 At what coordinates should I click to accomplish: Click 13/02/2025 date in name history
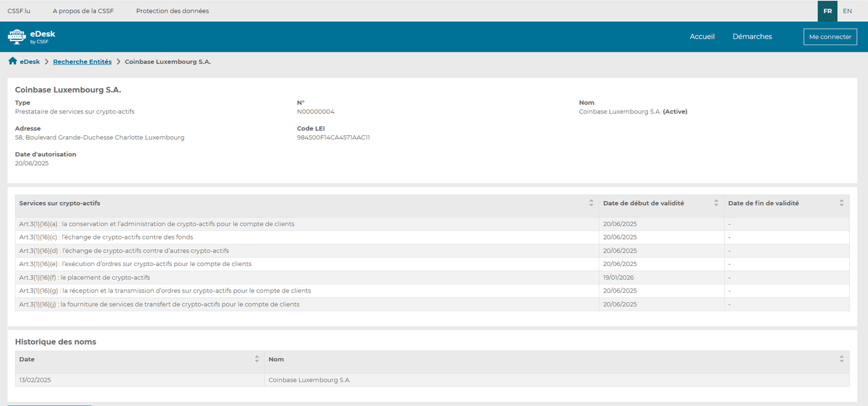click(35, 380)
